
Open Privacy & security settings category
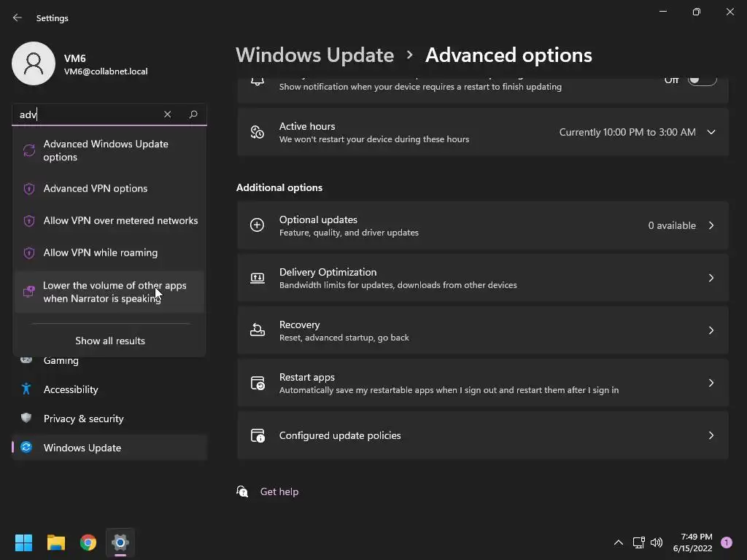(109, 419)
